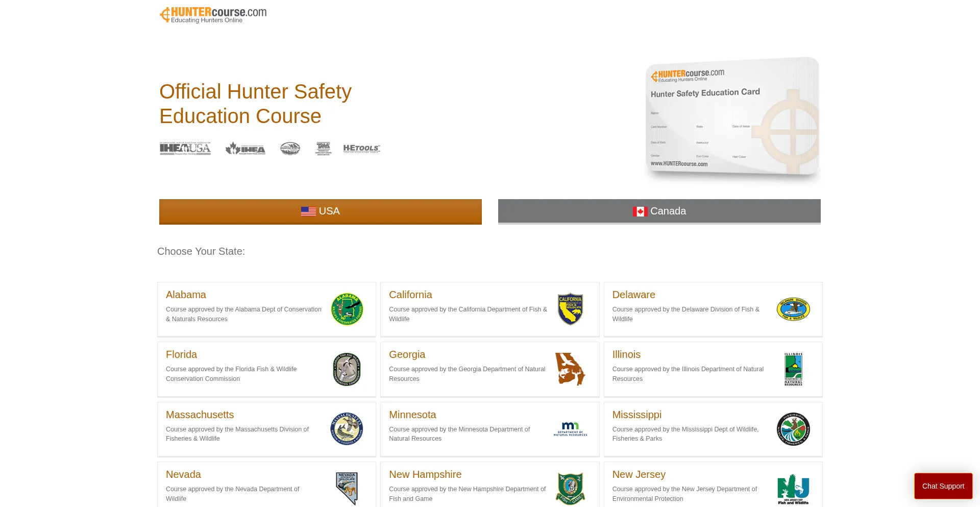Open the Florida course link
Image resolution: width=980 pixels, height=507 pixels.
point(181,354)
